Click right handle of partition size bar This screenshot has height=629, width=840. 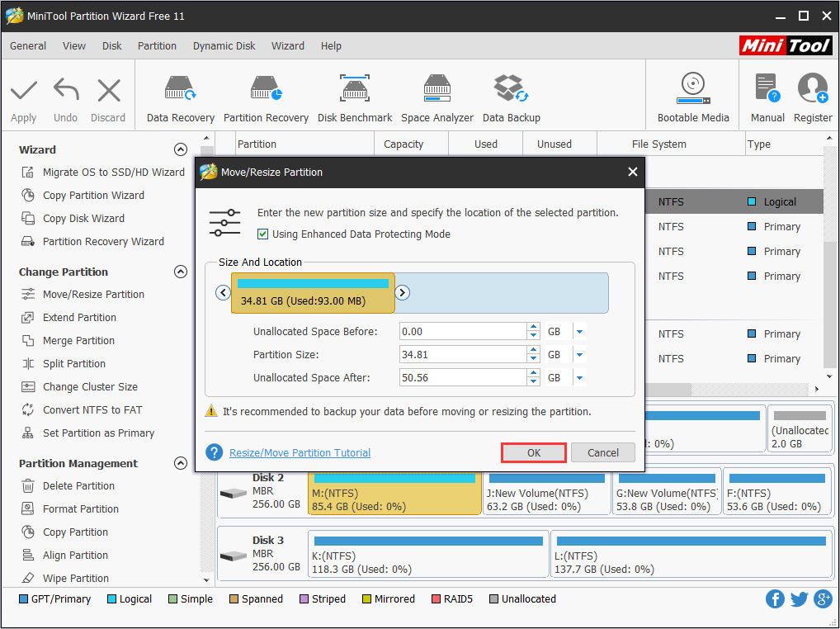coord(403,292)
